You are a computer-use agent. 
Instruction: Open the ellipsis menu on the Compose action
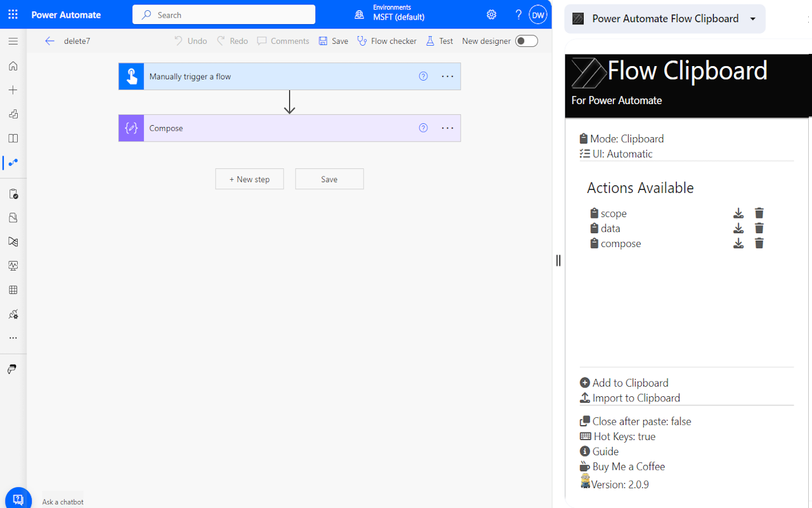[x=447, y=128]
